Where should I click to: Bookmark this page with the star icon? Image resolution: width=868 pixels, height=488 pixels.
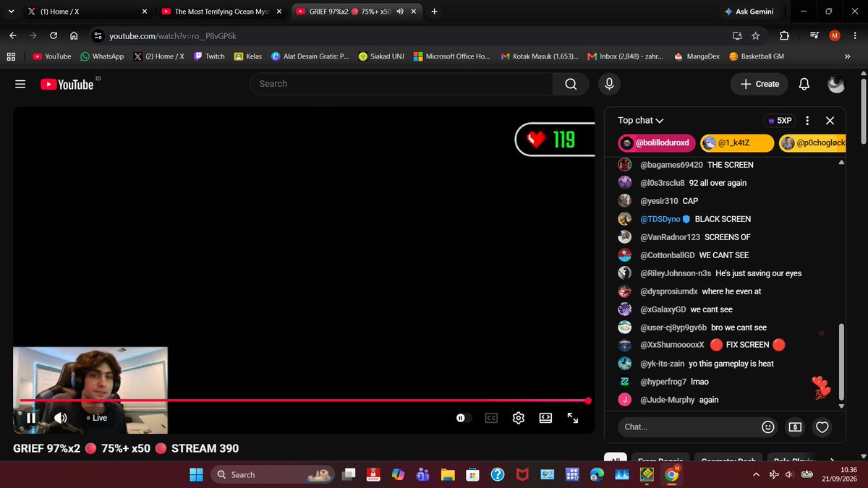(x=755, y=35)
